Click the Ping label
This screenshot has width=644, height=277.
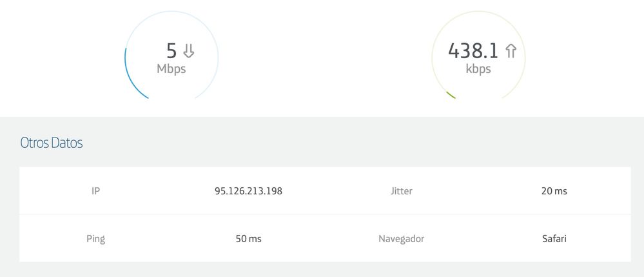pyautogui.click(x=95, y=239)
